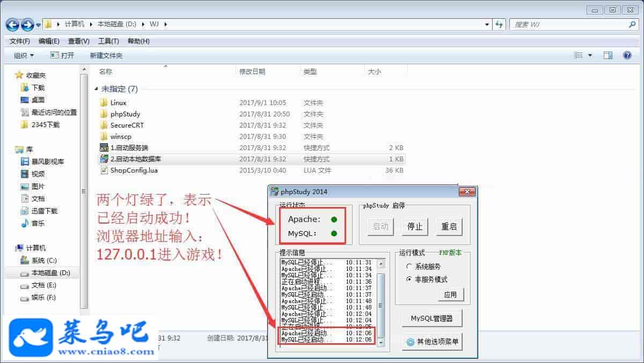
Task: Open MySQL管理器 in phpStudy
Action: (432, 318)
